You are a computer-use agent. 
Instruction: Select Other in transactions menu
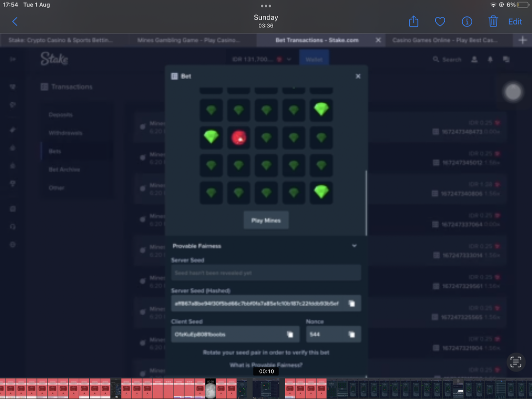coord(56,188)
